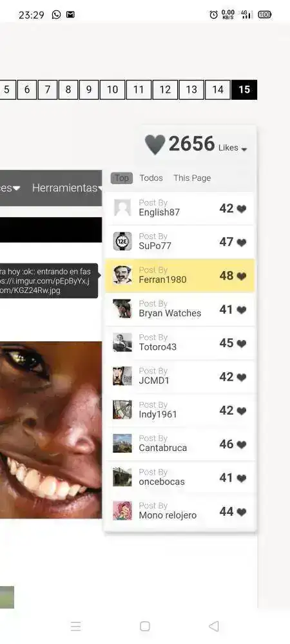This screenshot has height=644, width=290.
Task: Go to page 14
Action: click(218, 90)
